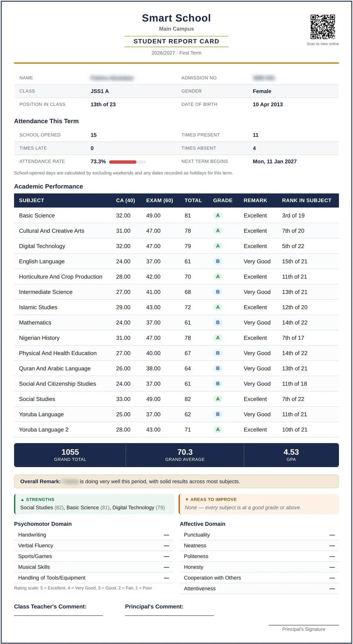The image size is (353, 644).
Task: Click the 'Academic Performance' heading
Action: pos(48,187)
